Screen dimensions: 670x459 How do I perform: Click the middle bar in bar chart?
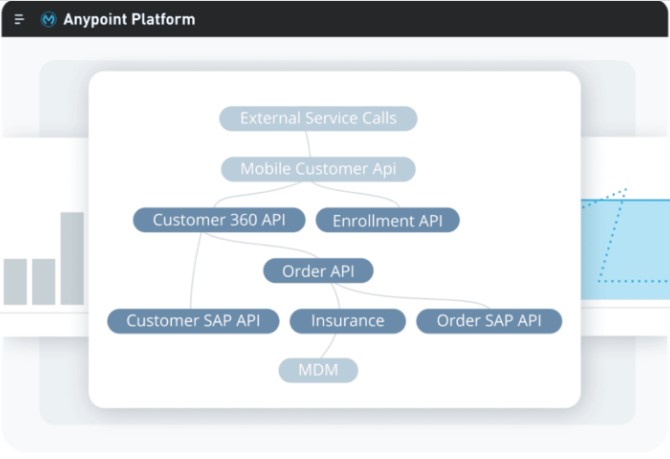click(x=43, y=281)
